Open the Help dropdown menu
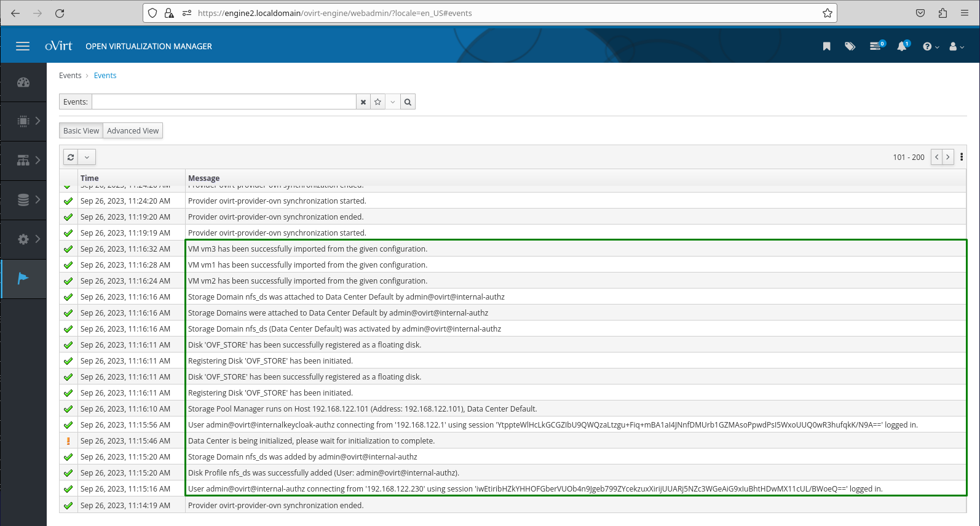The height and width of the screenshot is (526, 980). [930, 47]
